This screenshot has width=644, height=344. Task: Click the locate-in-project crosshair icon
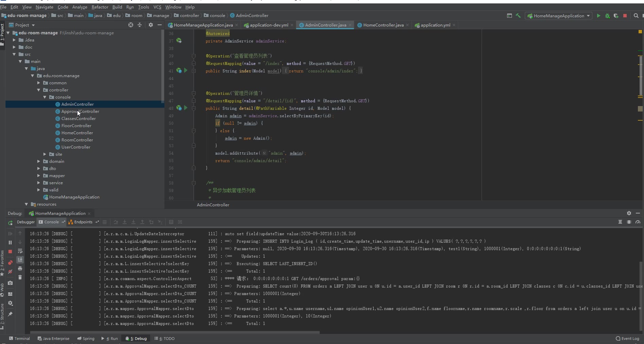(x=131, y=25)
